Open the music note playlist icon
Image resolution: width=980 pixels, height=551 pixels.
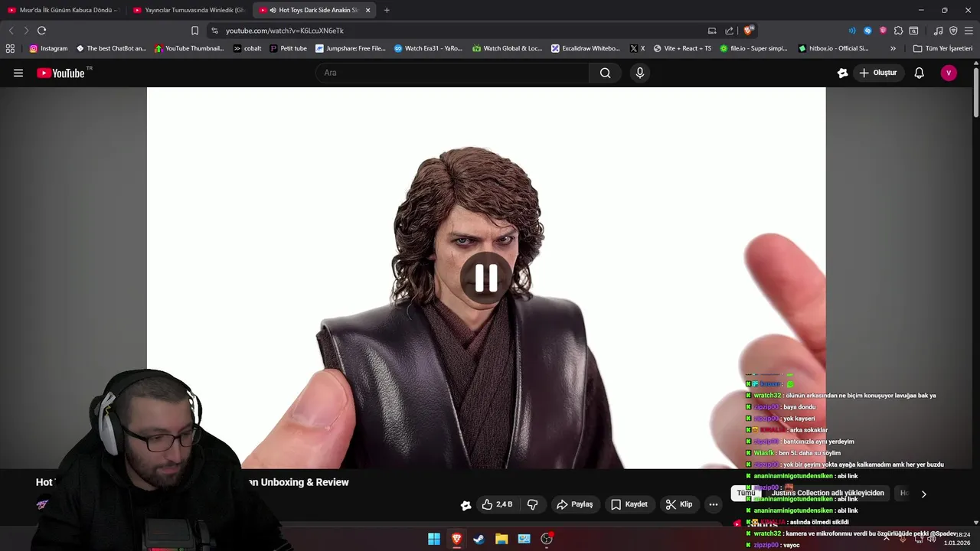tap(938, 31)
